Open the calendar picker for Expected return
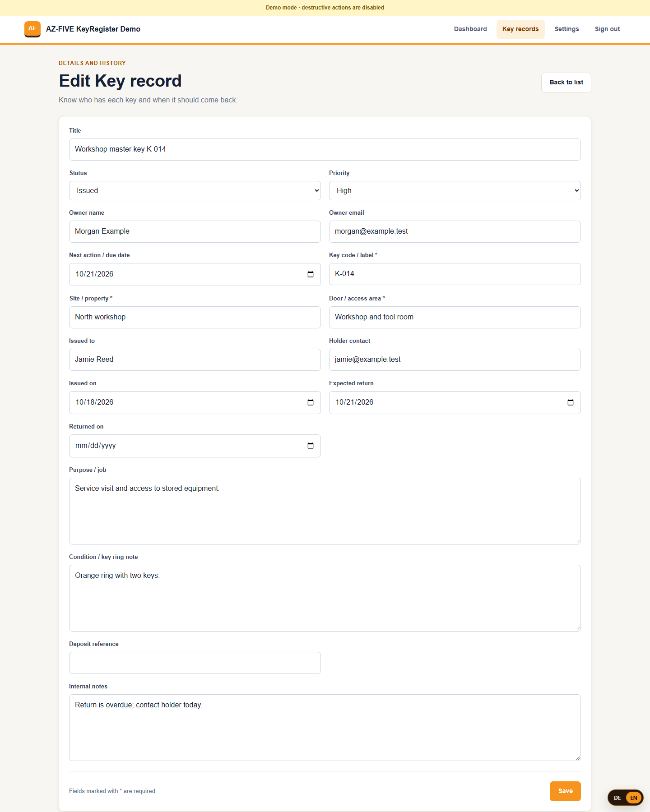Screen dimensions: 650x812 (x=571, y=402)
